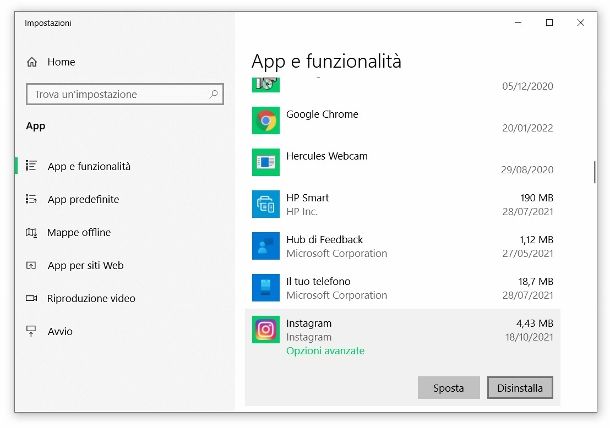
Task: Click the 05/12/2020 date at top
Action: tap(528, 86)
